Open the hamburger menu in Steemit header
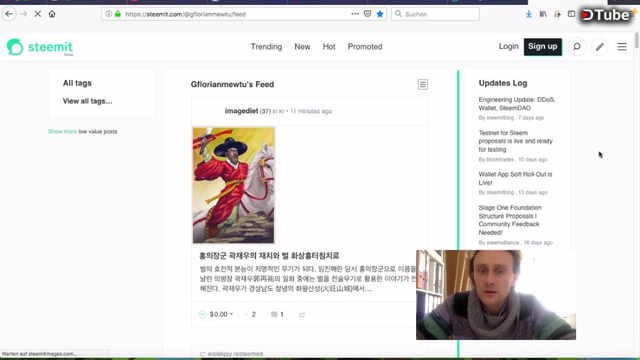This screenshot has width=640, height=360. [622, 47]
